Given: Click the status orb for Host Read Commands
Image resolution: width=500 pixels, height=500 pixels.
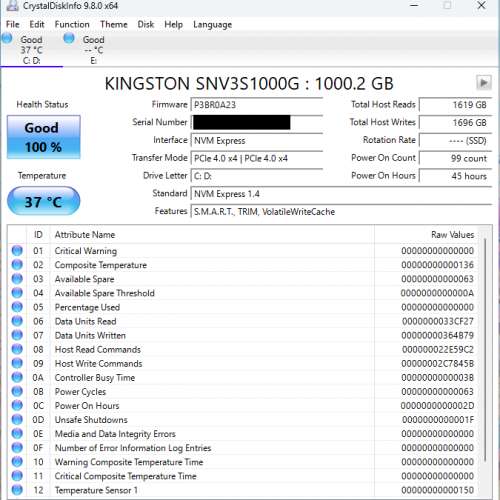Looking at the screenshot, I should (x=17, y=349).
